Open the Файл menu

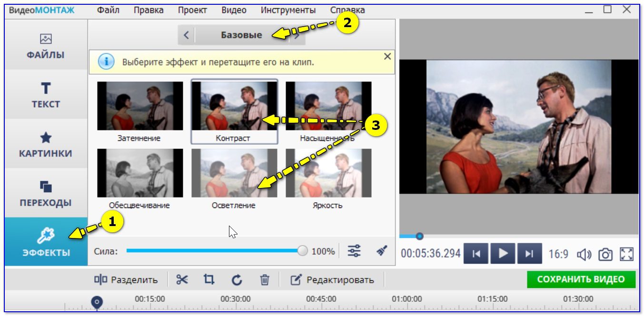click(x=108, y=10)
